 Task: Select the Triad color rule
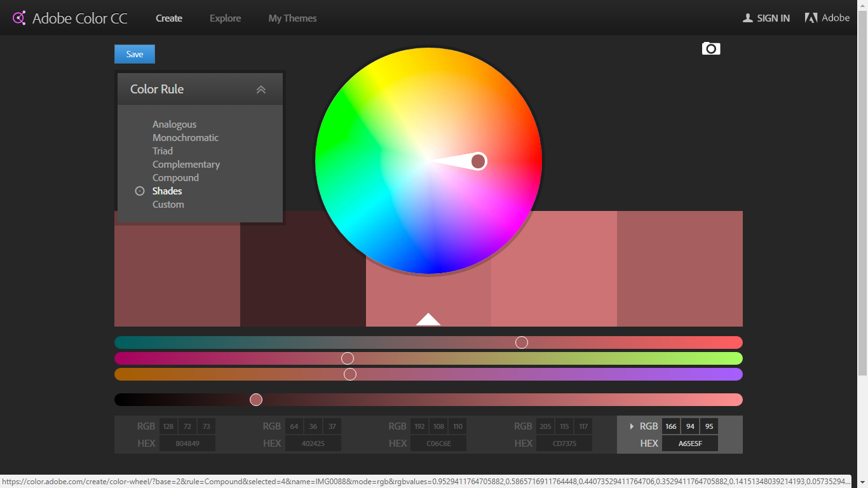[x=163, y=151]
